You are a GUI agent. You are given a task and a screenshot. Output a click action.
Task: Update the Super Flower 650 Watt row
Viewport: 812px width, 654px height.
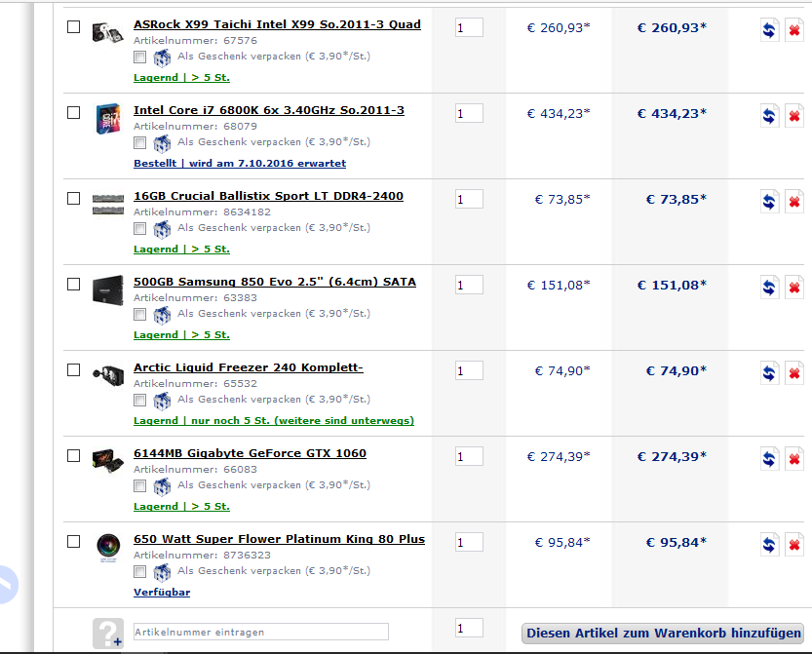pyautogui.click(x=769, y=545)
